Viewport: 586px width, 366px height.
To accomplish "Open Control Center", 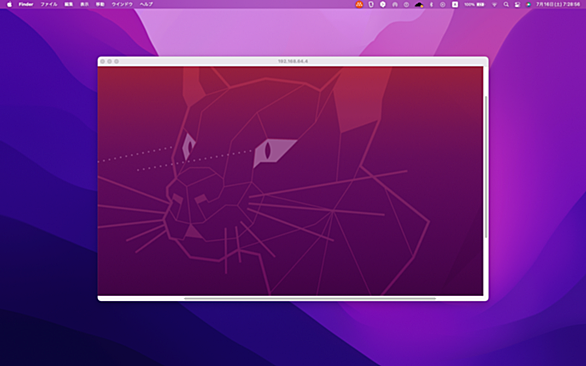I will 517,4.
